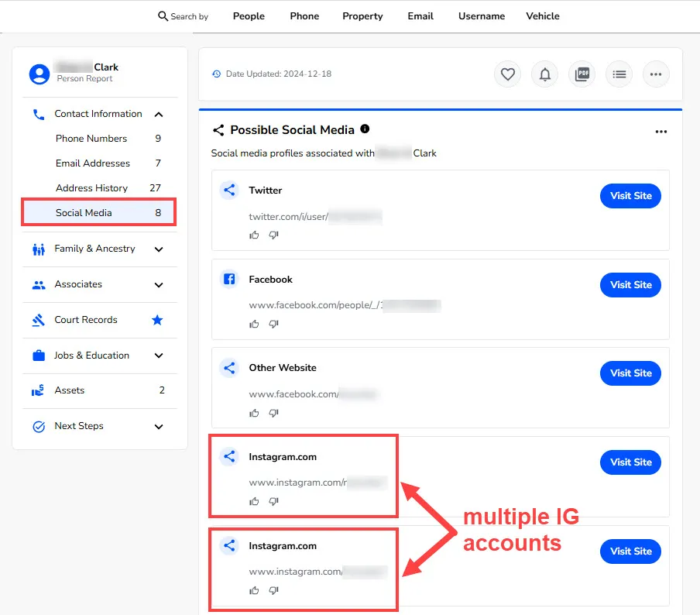Image resolution: width=700 pixels, height=615 pixels.
Task: Open header more options ellipsis
Action: tap(656, 74)
